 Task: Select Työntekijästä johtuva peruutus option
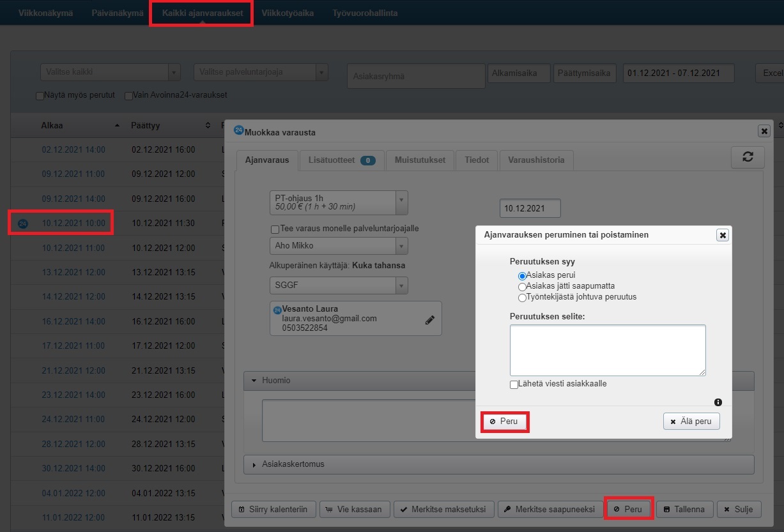click(522, 297)
